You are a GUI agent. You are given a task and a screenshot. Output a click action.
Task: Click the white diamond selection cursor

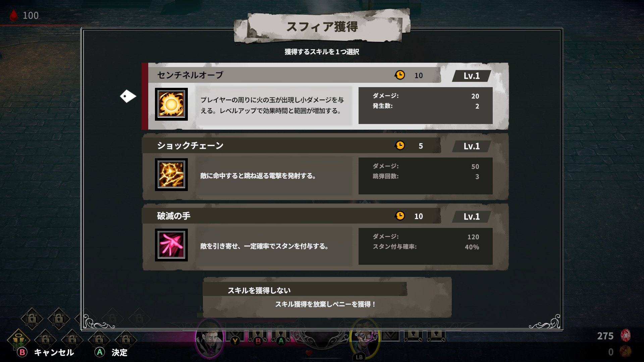(x=128, y=96)
